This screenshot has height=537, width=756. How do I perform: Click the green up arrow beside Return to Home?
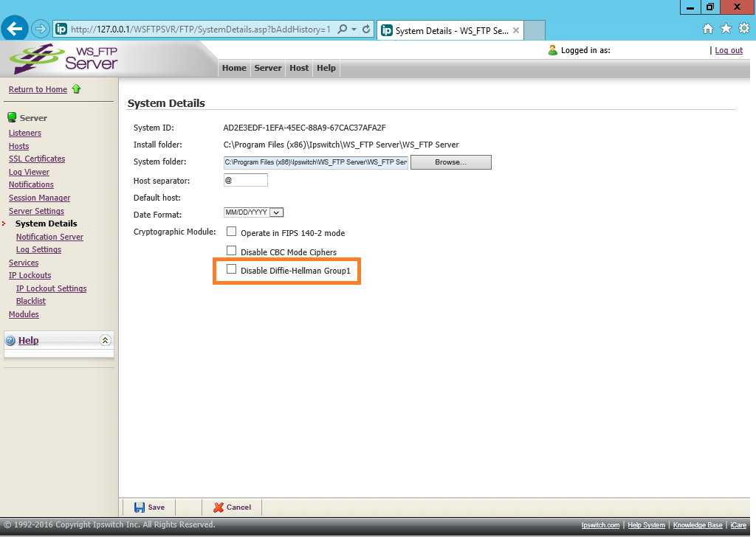[x=76, y=89]
